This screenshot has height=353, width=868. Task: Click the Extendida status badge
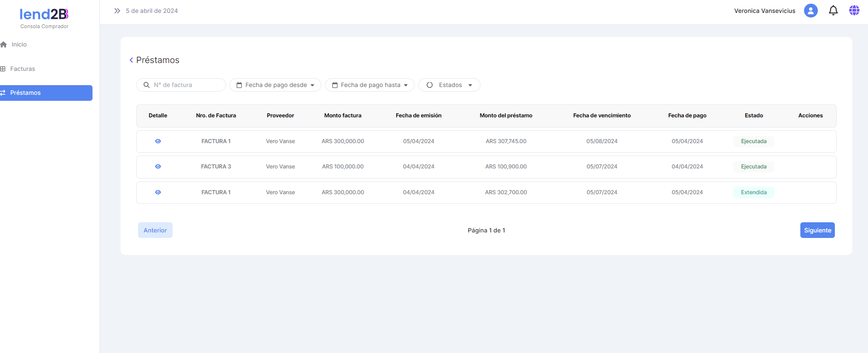click(753, 192)
